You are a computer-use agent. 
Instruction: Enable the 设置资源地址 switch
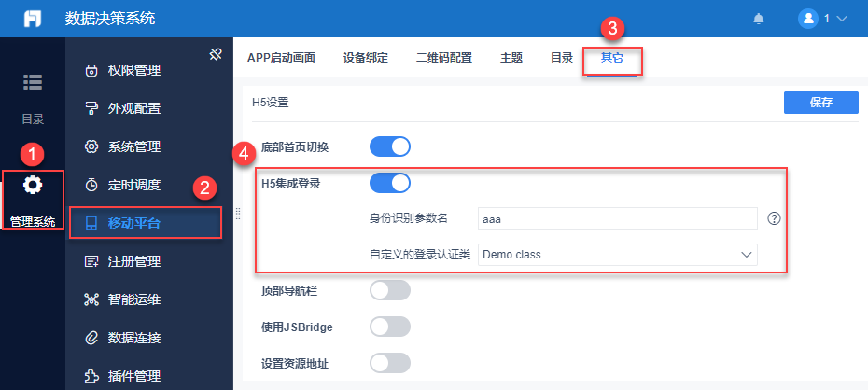tap(390, 363)
